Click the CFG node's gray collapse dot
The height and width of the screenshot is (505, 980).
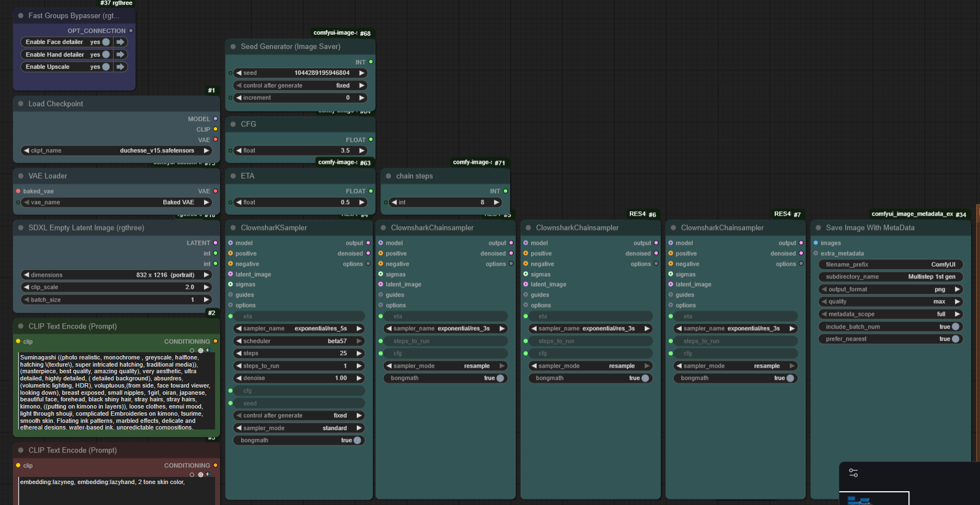233,125
